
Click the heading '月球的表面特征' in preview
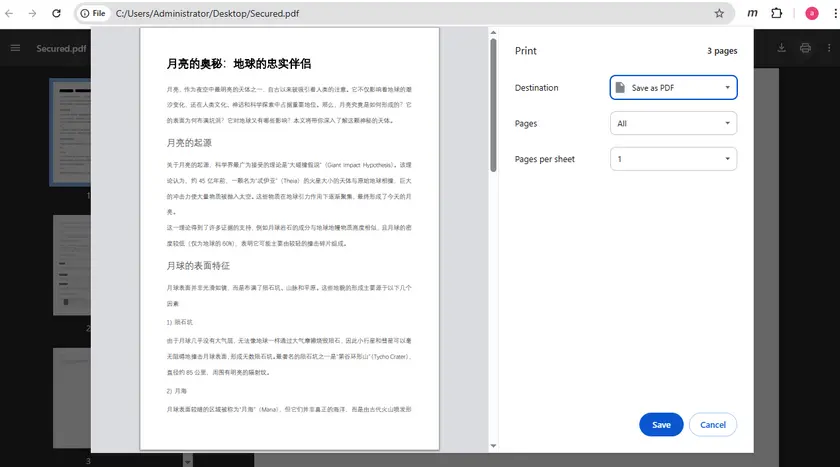[x=198, y=266]
